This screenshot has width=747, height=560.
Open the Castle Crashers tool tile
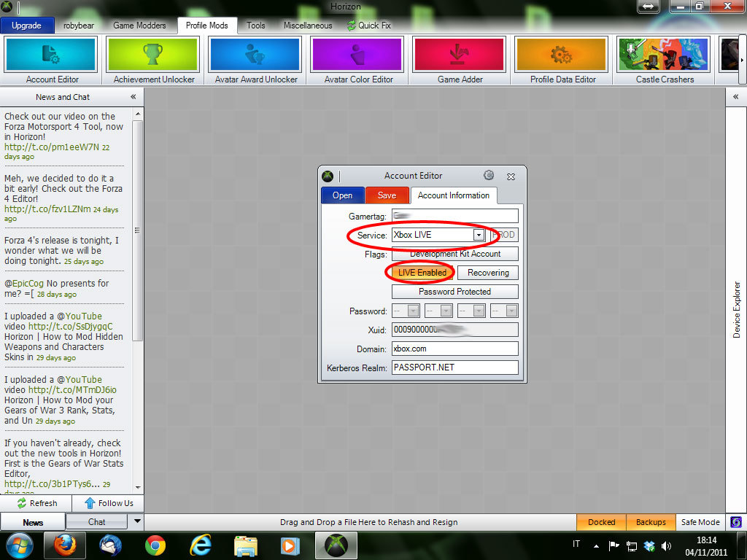click(x=664, y=61)
